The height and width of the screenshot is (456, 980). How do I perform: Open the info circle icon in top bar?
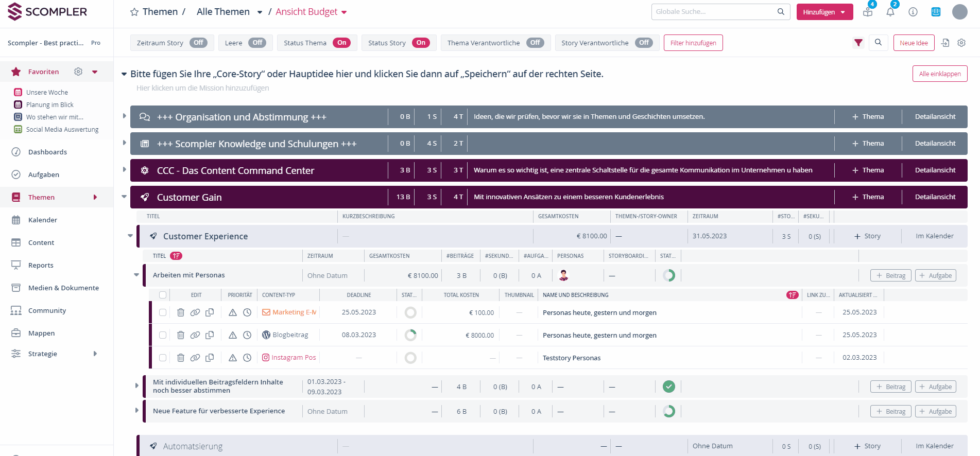point(913,12)
